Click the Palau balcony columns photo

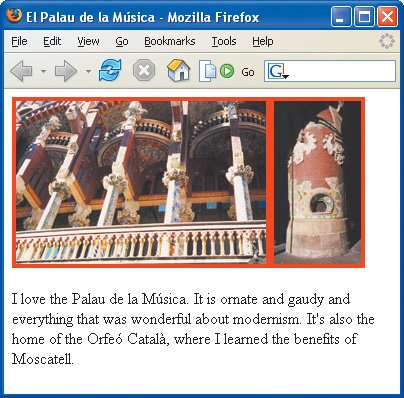[x=141, y=182]
